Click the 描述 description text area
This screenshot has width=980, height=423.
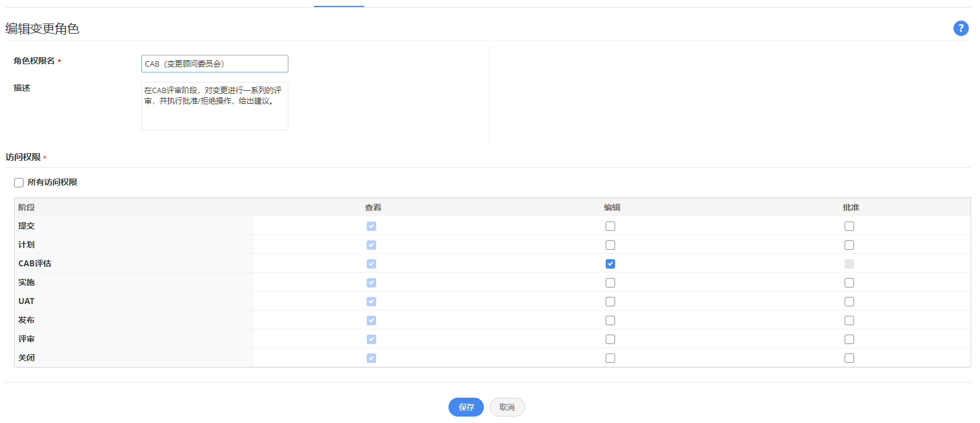(215, 106)
